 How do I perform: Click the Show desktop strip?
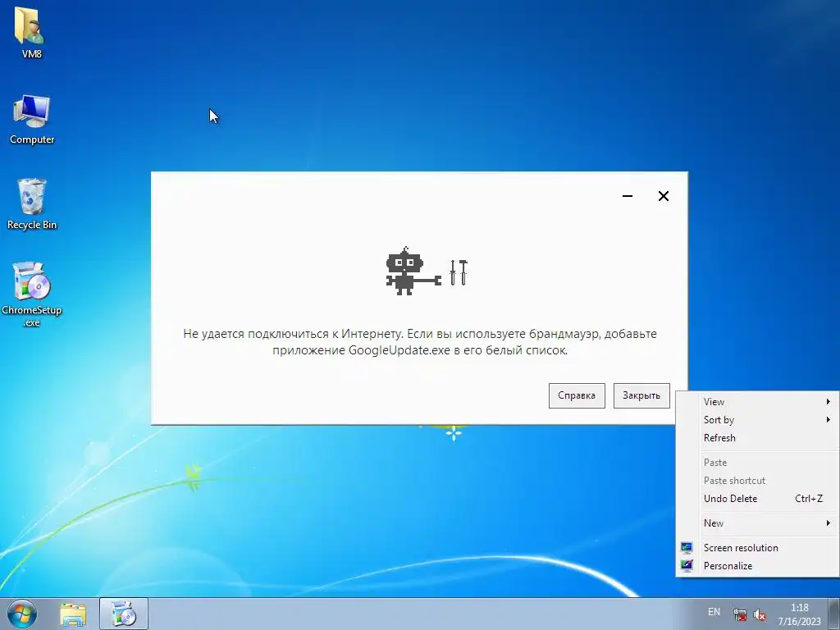(x=834, y=614)
